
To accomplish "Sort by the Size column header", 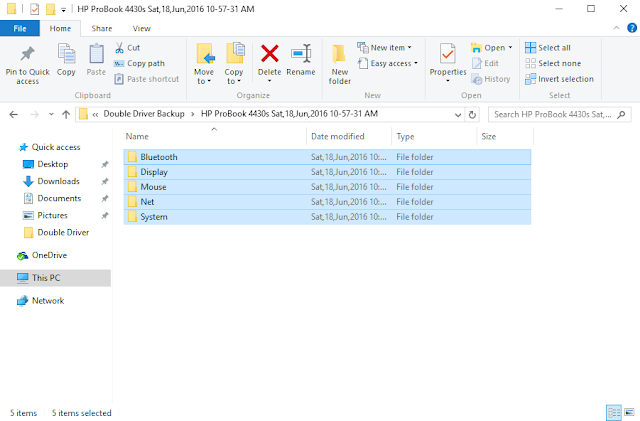I will pyautogui.click(x=505, y=136).
